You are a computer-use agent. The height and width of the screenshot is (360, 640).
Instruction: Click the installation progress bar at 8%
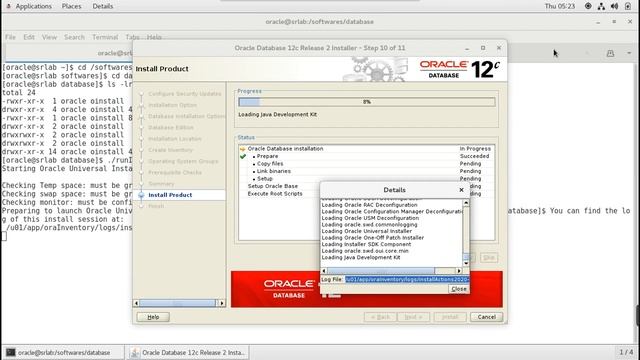[x=367, y=102]
